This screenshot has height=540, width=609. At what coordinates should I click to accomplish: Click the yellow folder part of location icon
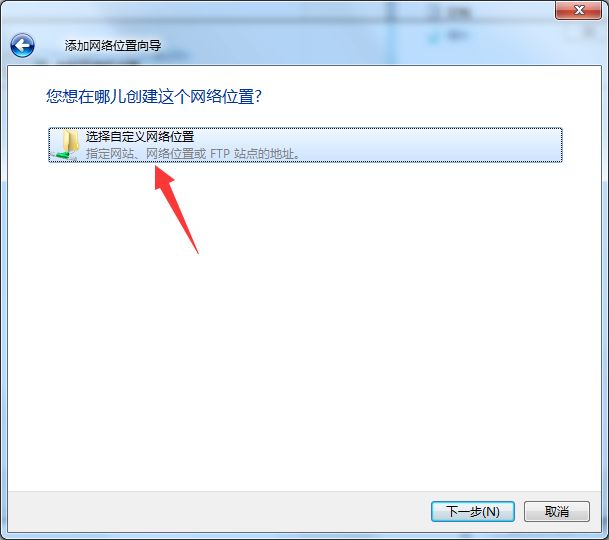pyautogui.click(x=71, y=141)
